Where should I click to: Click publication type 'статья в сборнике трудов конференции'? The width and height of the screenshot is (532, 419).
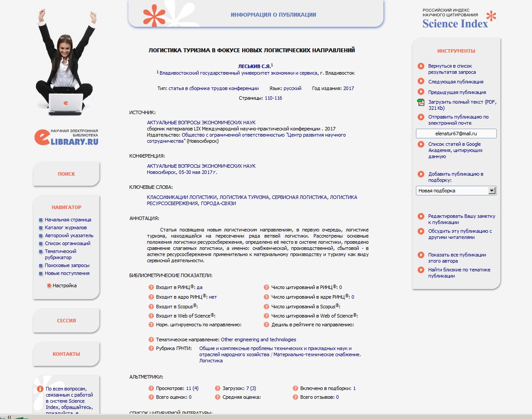(214, 88)
